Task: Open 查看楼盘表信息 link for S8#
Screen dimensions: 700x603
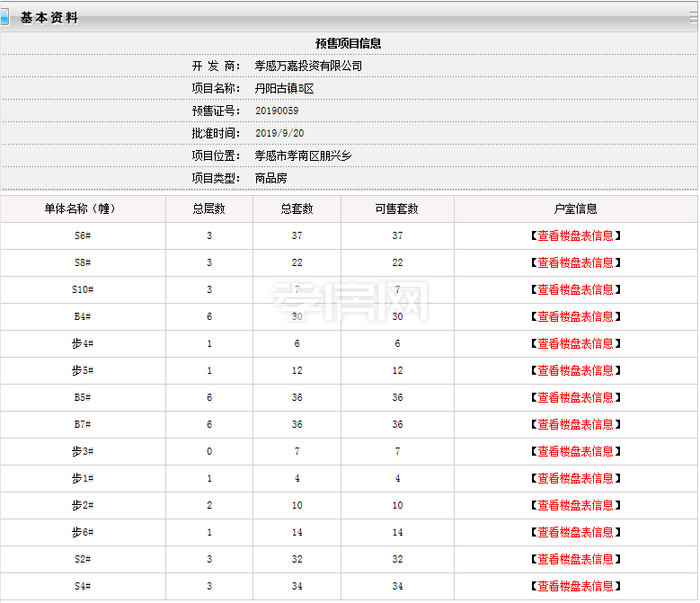Action: point(575,262)
